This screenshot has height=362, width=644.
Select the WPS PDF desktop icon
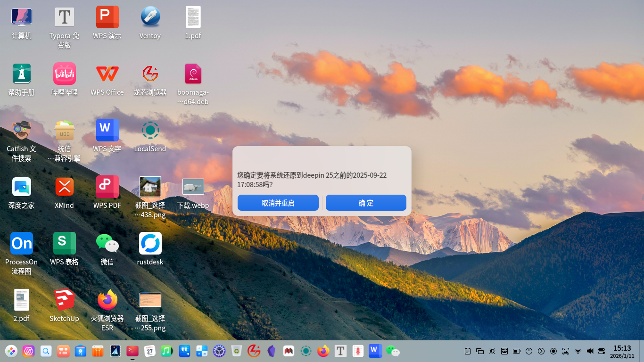click(x=107, y=193)
